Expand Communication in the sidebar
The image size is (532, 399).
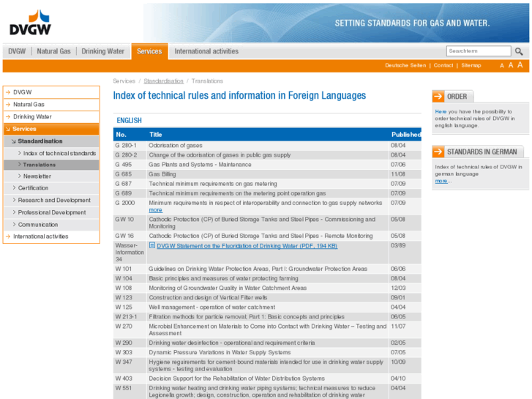click(51, 225)
